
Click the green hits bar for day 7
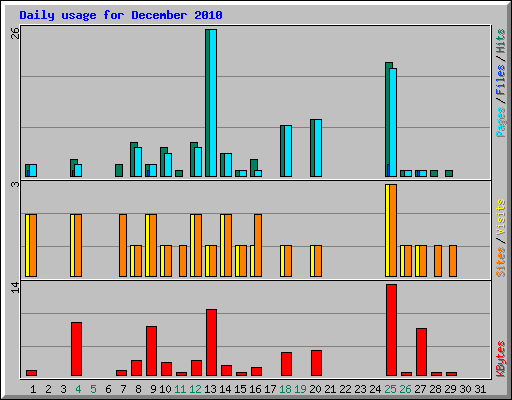click(119, 170)
